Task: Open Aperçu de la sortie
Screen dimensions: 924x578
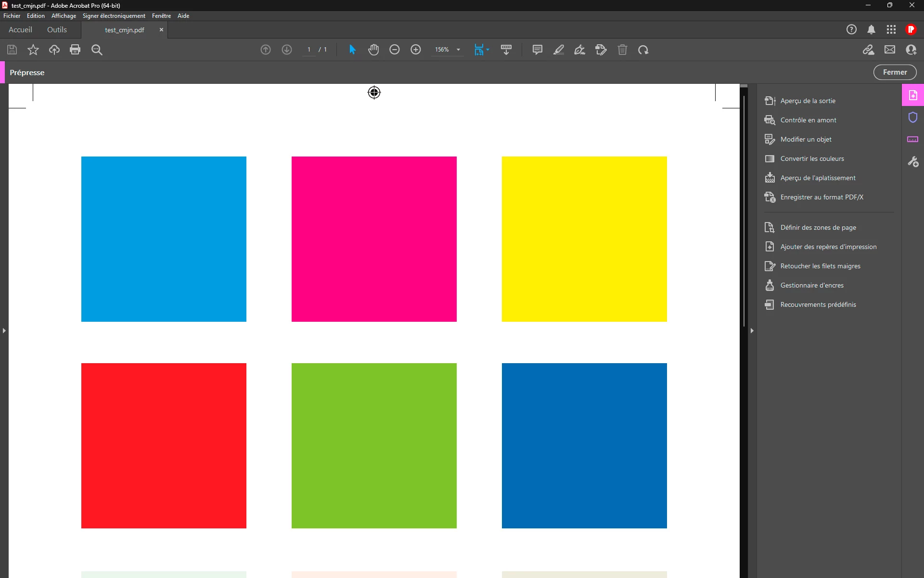Action: pos(808,101)
